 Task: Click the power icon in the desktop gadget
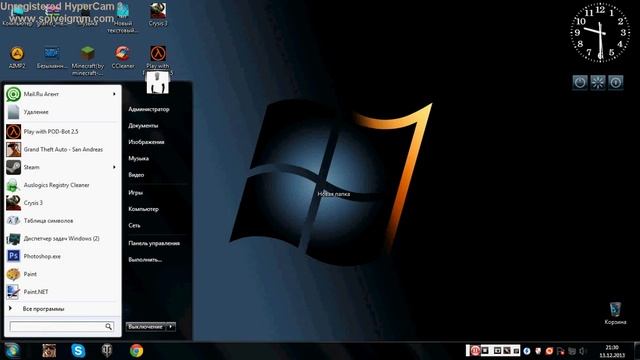click(x=580, y=82)
